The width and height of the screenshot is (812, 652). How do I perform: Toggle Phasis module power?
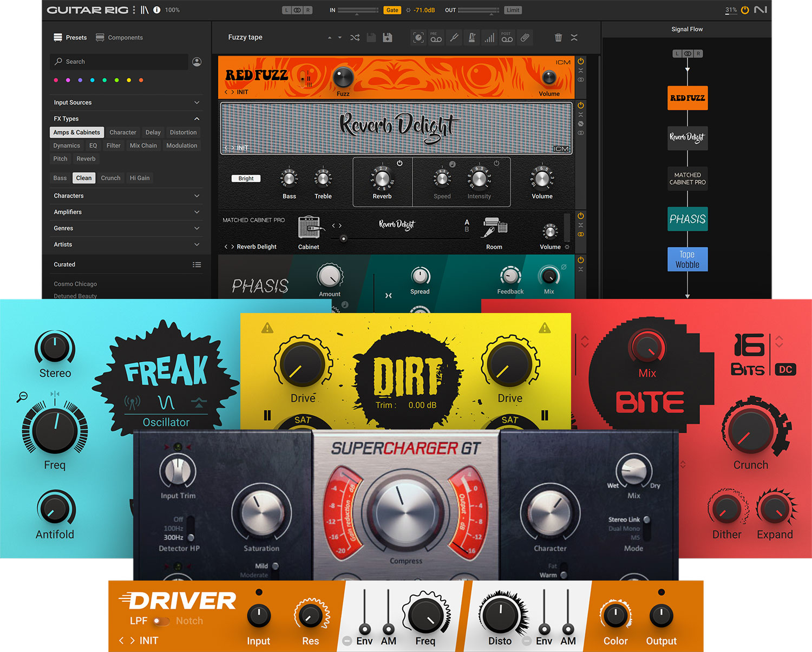(581, 260)
